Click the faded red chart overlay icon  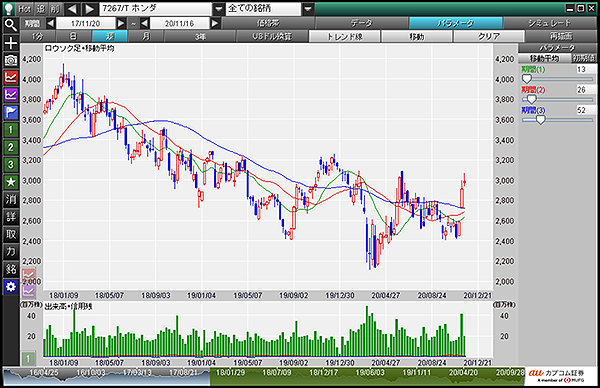click(x=28, y=275)
